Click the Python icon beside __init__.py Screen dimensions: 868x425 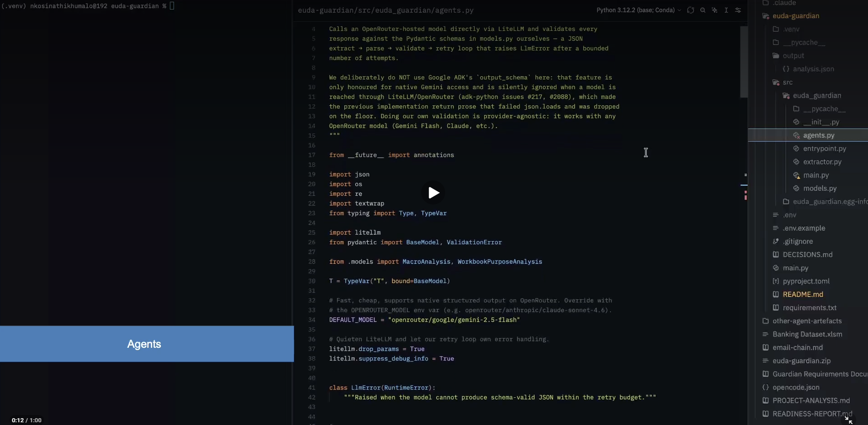click(x=796, y=122)
